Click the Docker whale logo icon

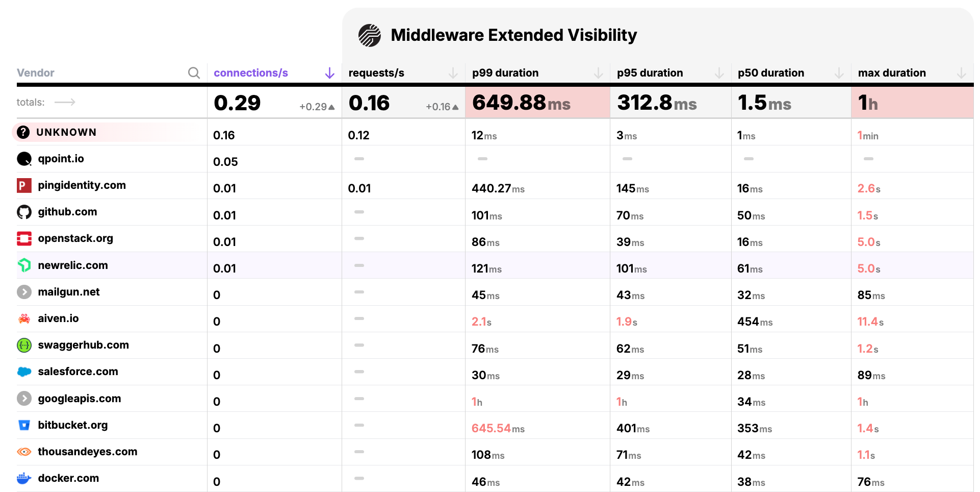coord(24,478)
